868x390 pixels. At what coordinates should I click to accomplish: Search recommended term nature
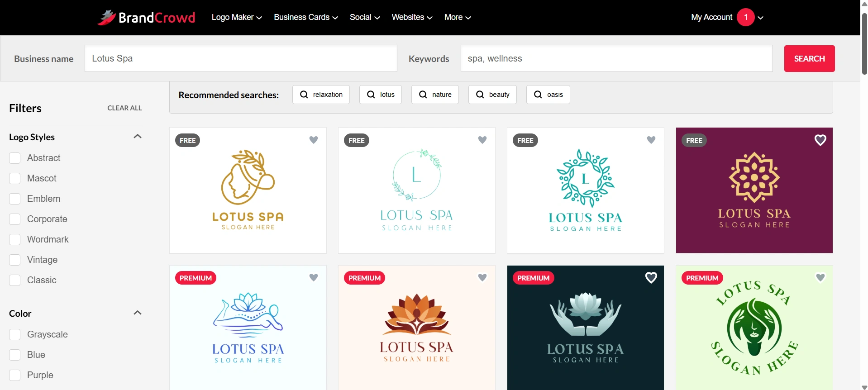435,95
